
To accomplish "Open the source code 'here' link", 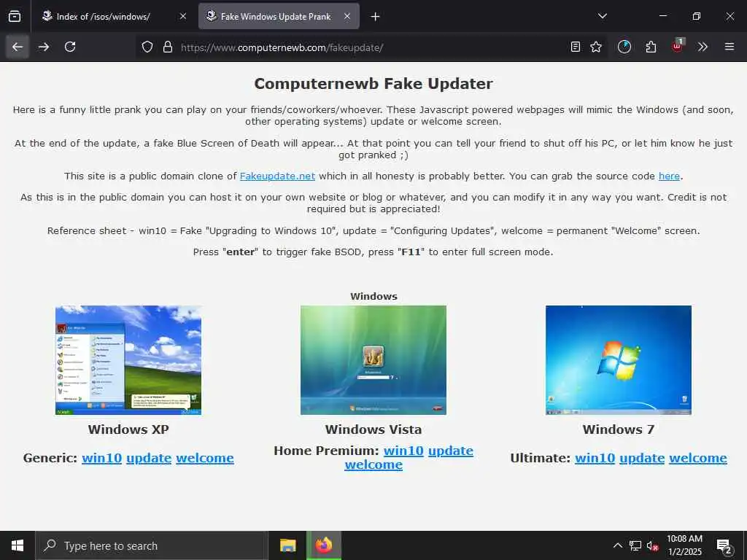I will 669,176.
